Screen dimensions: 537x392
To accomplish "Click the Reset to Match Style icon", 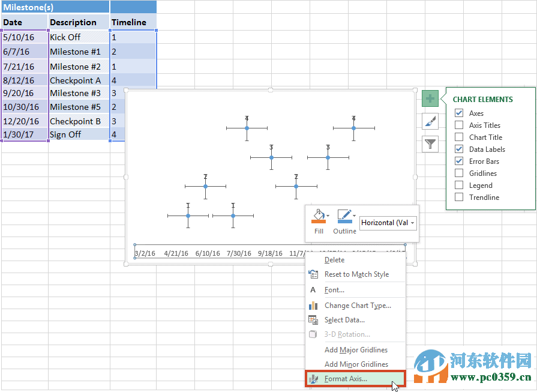I will tap(313, 274).
